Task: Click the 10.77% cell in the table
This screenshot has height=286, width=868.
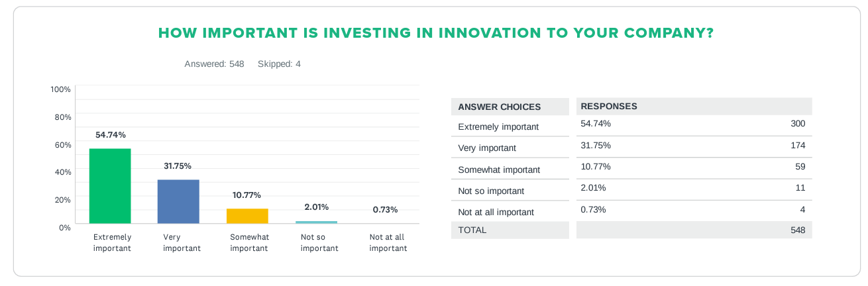Action: tap(595, 167)
